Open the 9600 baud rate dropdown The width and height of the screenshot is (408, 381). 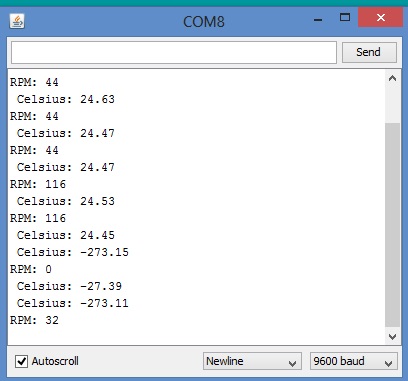pos(354,361)
